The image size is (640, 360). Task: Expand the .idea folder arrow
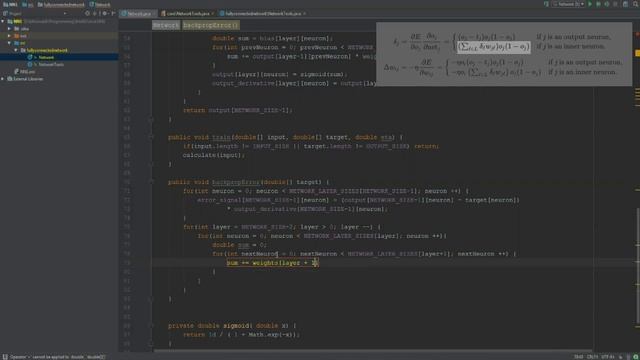tap(9, 29)
